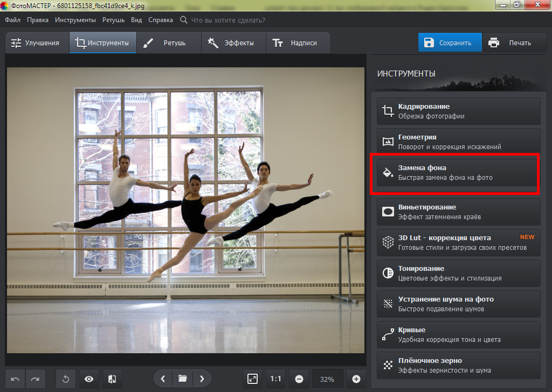This screenshot has height=392, width=552.
Task: Open the folder browse icon
Action: tap(182, 379)
